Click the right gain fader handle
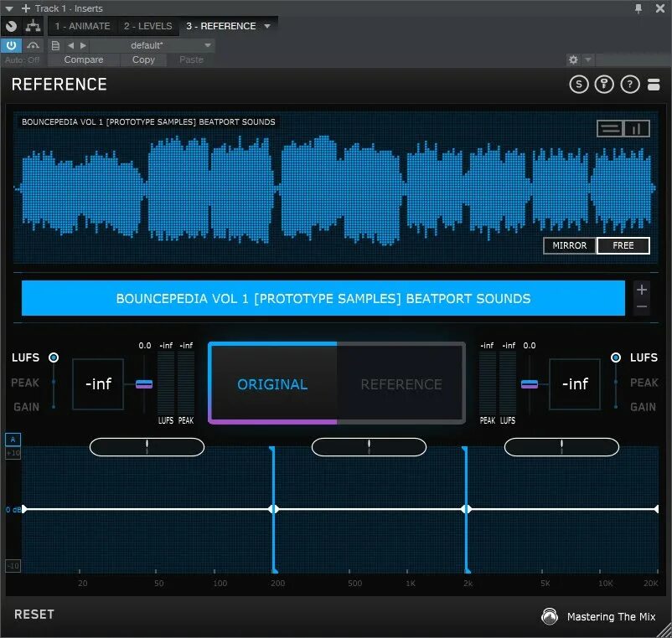 (530, 384)
